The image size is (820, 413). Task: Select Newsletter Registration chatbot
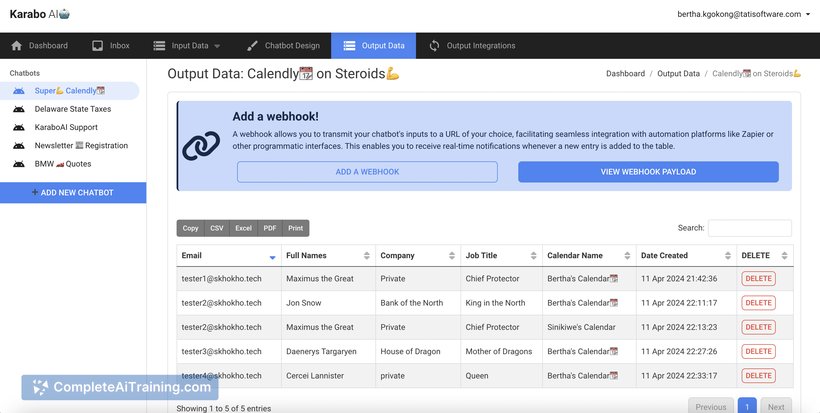(81, 146)
